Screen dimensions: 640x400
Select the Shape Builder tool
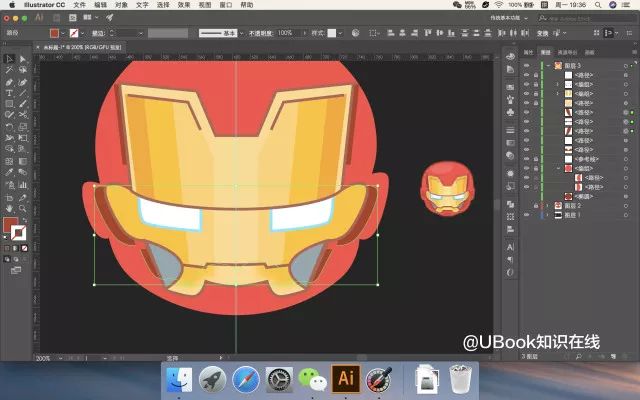(x=9, y=149)
